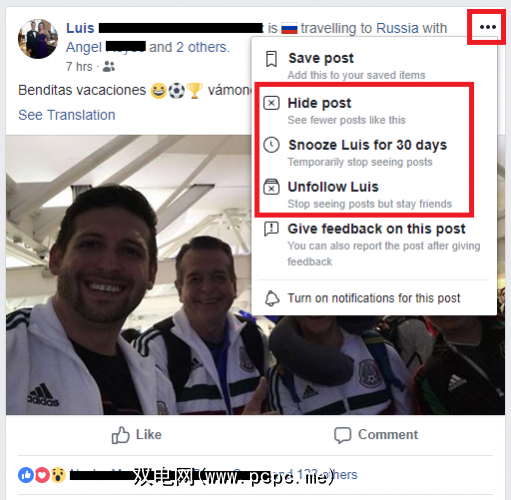
Task: Click the Hide post X icon
Action: (x=271, y=103)
